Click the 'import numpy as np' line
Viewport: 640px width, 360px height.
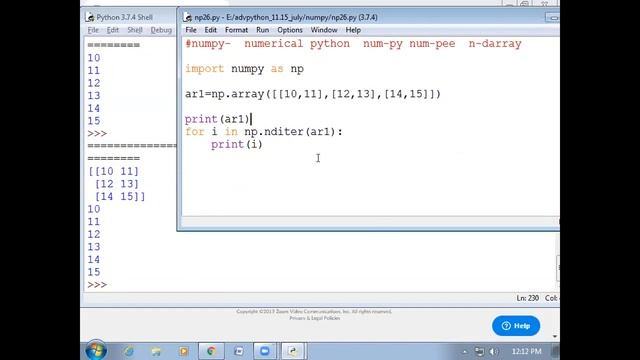[244, 69]
